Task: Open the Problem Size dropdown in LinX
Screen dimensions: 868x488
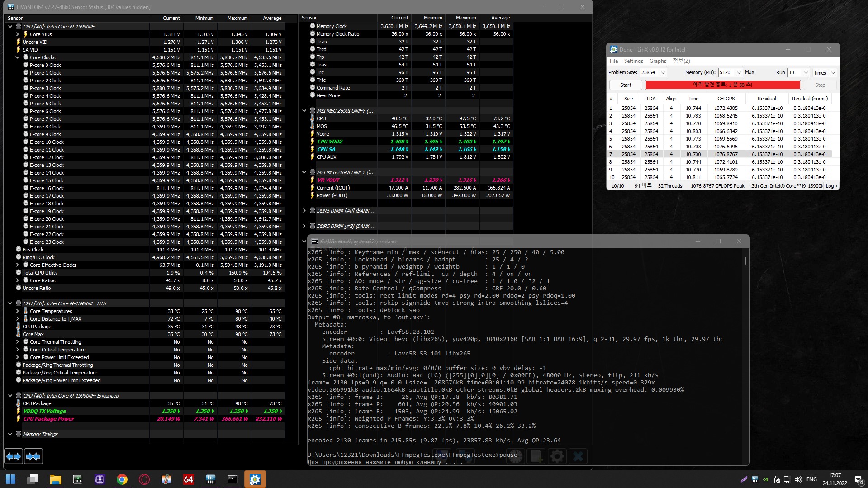Action: (663, 72)
